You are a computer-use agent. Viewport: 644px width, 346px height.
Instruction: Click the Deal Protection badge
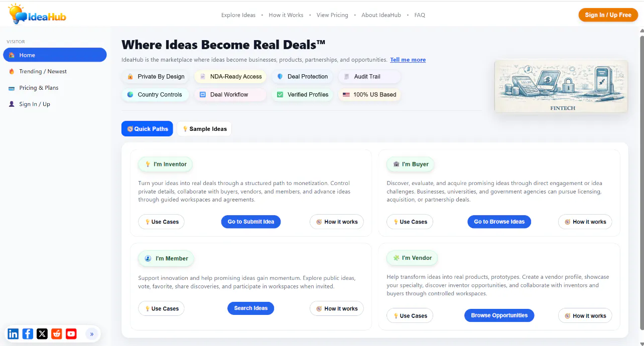(x=302, y=77)
